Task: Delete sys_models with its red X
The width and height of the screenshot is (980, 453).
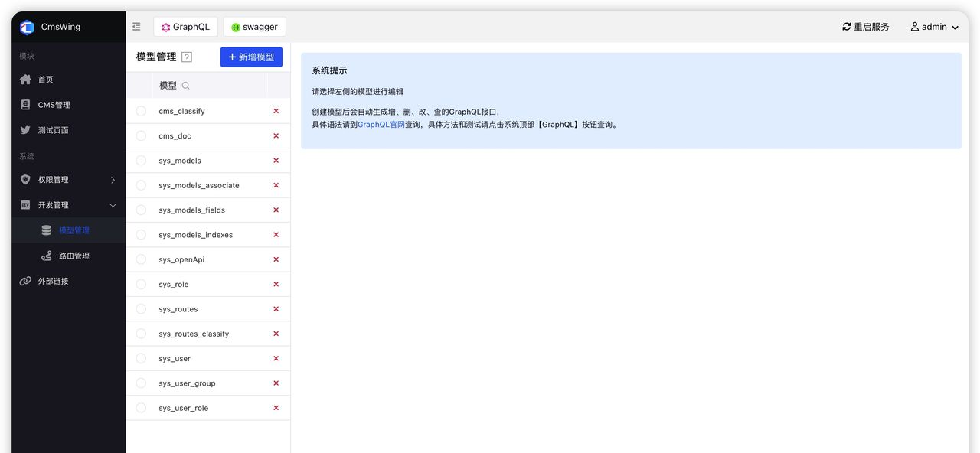Action: pos(276,161)
